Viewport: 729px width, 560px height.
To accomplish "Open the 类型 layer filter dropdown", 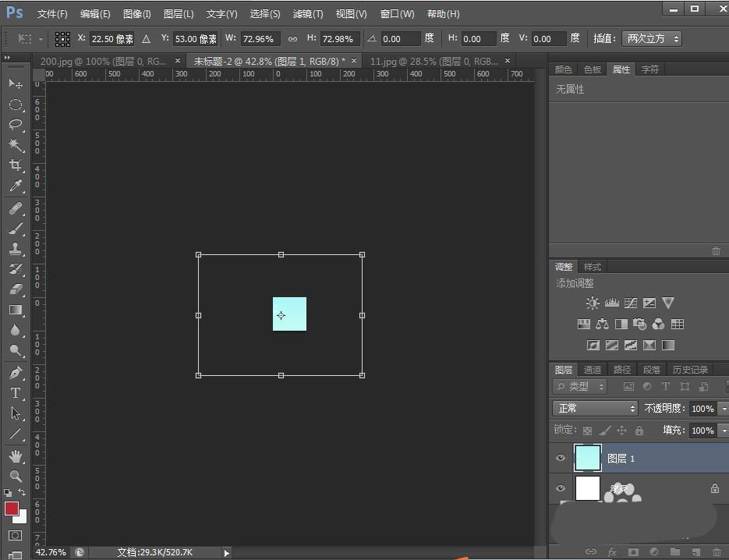I will pyautogui.click(x=579, y=386).
